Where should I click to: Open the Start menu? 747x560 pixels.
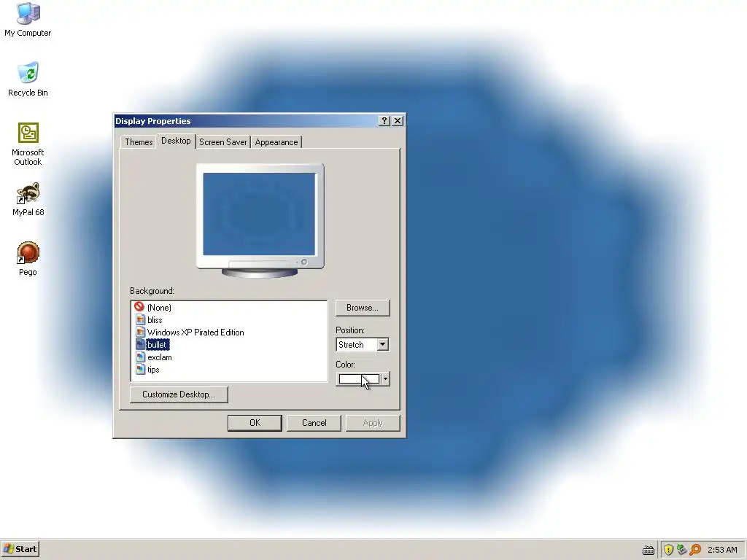(x=20, y=549)
